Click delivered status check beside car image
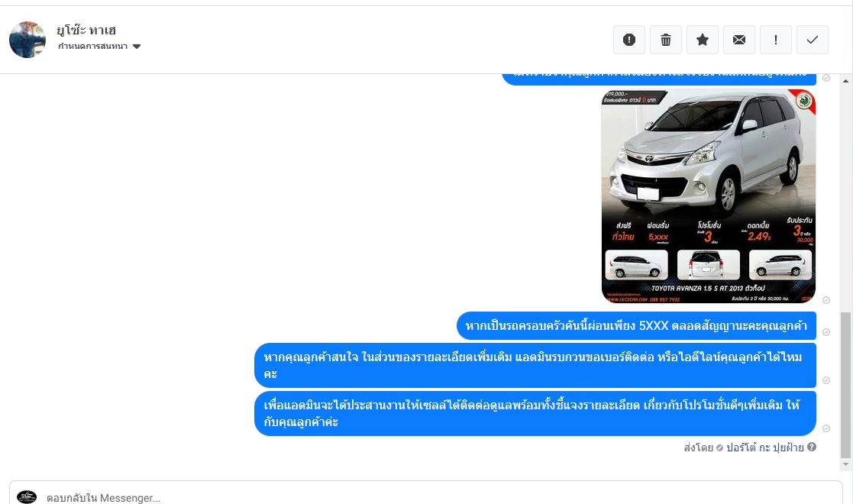This screenshot has width=853, height=504. tap(826, 300)
